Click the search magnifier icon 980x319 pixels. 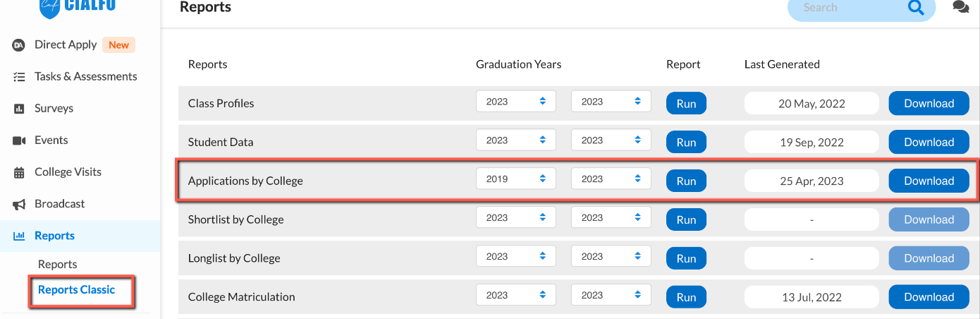pyautogui.click(x=915, y=8)
